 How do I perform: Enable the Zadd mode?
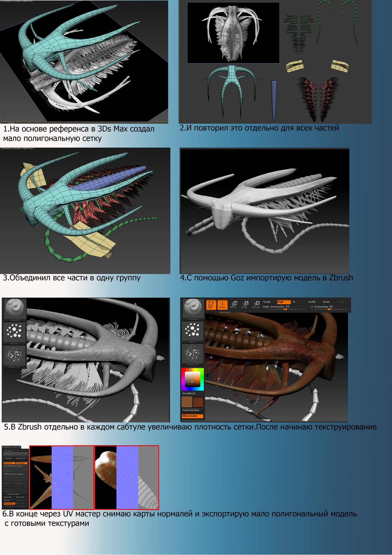(312, 302)
